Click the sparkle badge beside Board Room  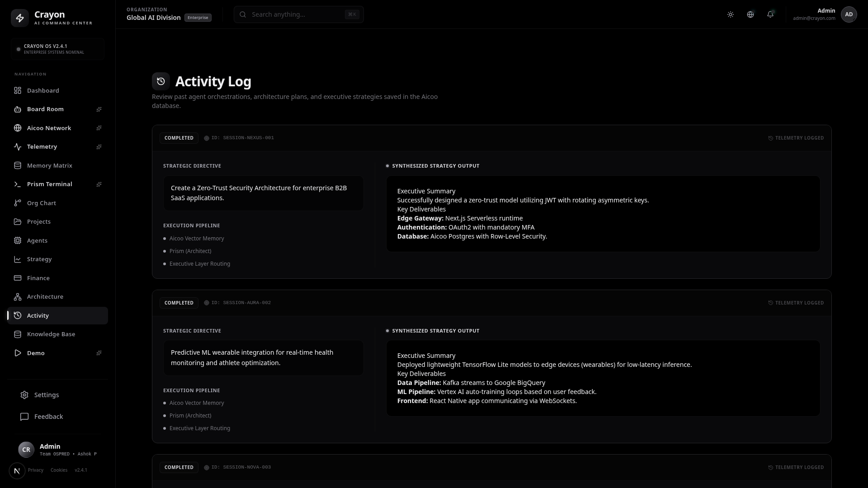[99, 109]
